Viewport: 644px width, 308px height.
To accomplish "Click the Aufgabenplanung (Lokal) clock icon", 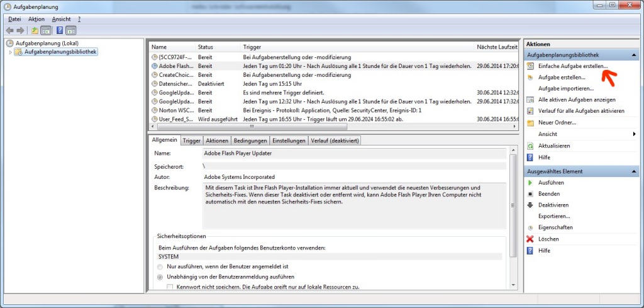I will 10,43.
